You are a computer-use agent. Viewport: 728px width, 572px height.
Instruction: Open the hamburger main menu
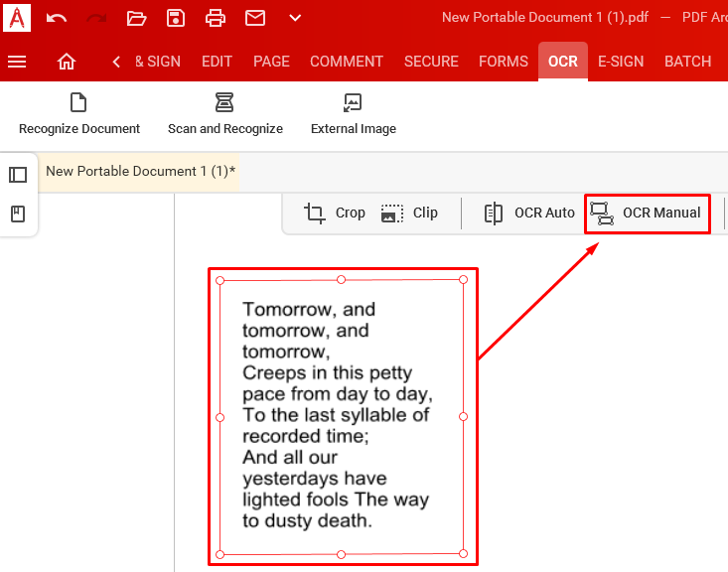point(17,62)
